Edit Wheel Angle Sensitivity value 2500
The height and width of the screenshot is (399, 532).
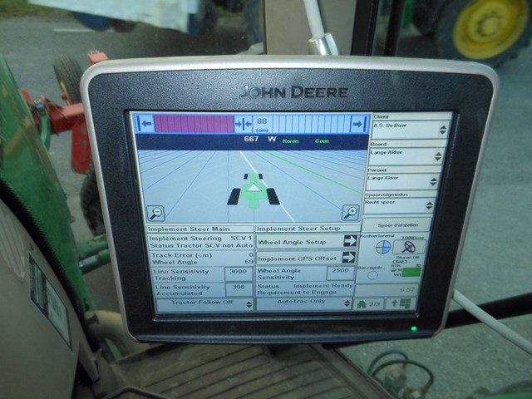coord(340,271)
